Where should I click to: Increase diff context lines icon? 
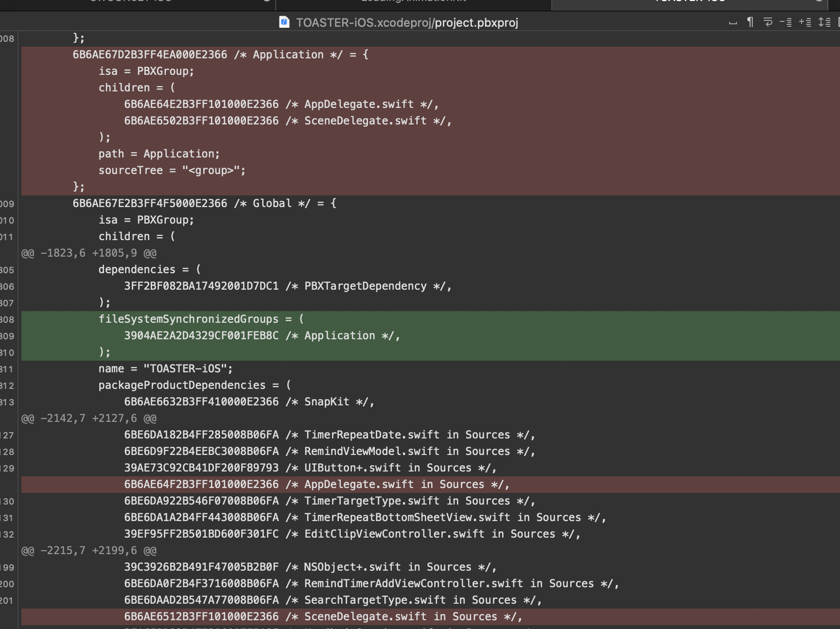point(805,22)
